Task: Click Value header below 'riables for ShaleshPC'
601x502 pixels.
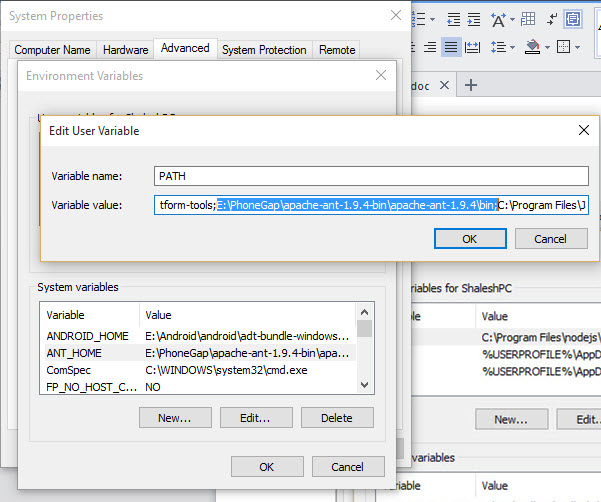Action: tap(494, 317)
